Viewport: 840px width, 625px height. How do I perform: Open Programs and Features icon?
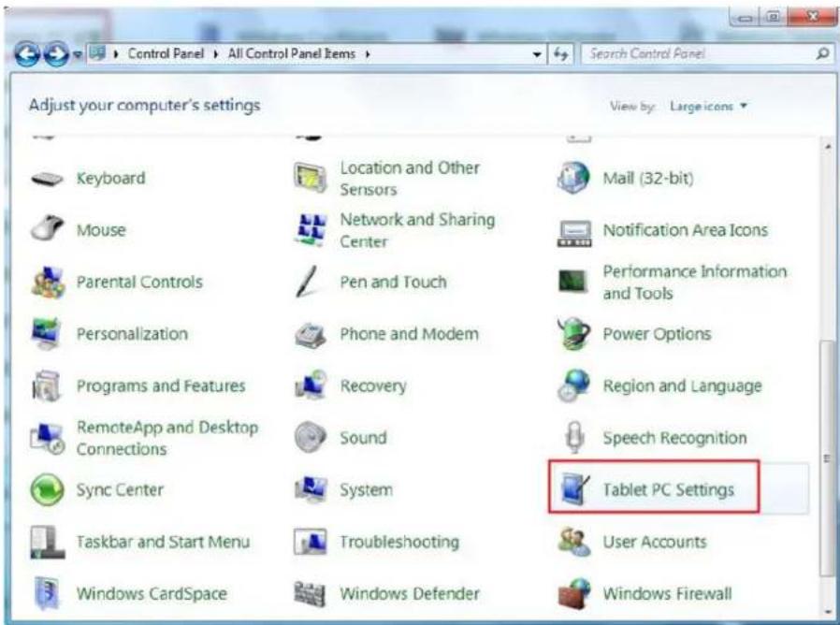pos(46,385)
